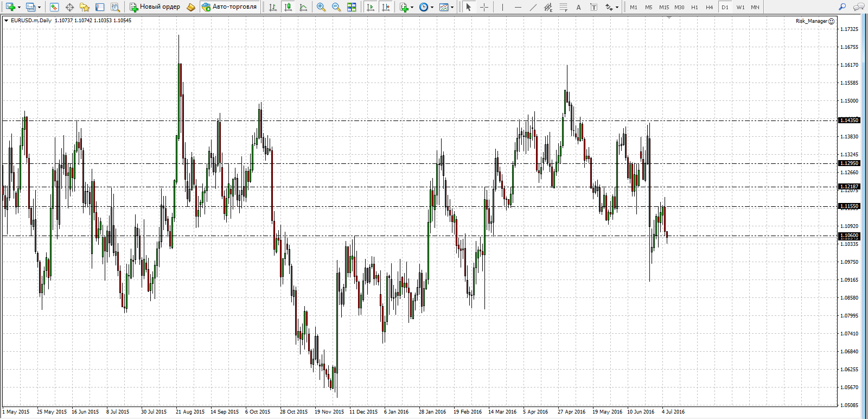Toggle chart shift from right edge
The image size is (868, 419).
[x=386, y=7]
